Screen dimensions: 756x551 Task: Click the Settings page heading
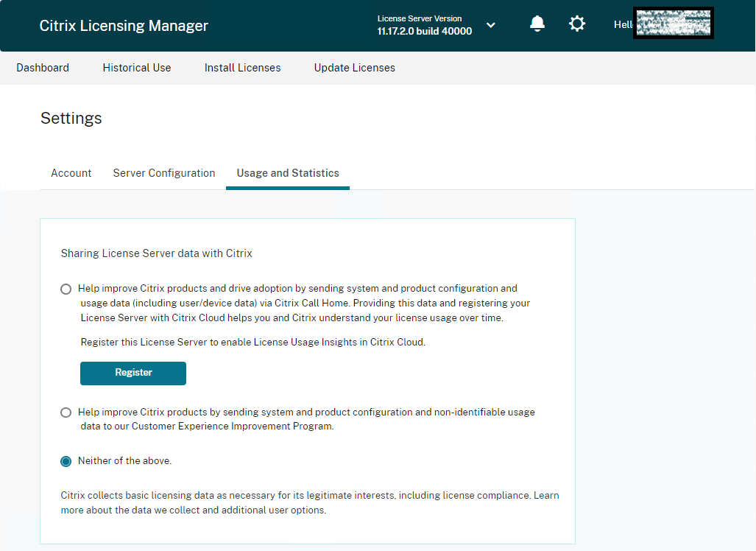(71, 119)
